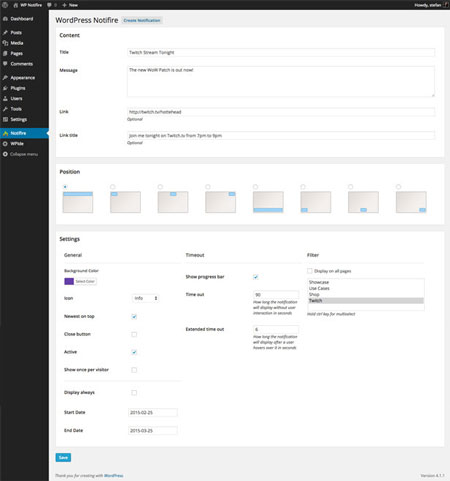Click the Settings icon in the sidebar
Image resolution: width=450 pixels, height=481 pixels.
(5, 119)
